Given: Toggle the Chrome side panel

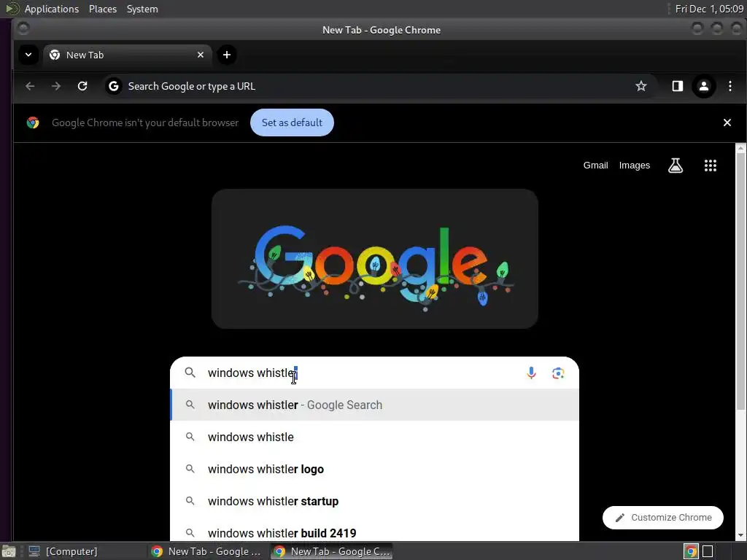Looking at the screenshot, I should 678,86.
